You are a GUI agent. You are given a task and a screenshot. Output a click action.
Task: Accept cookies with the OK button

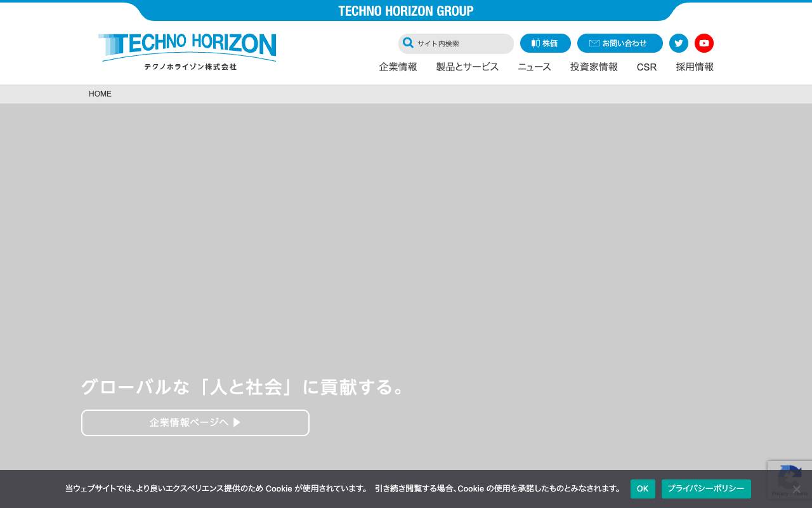click(643, 489)
